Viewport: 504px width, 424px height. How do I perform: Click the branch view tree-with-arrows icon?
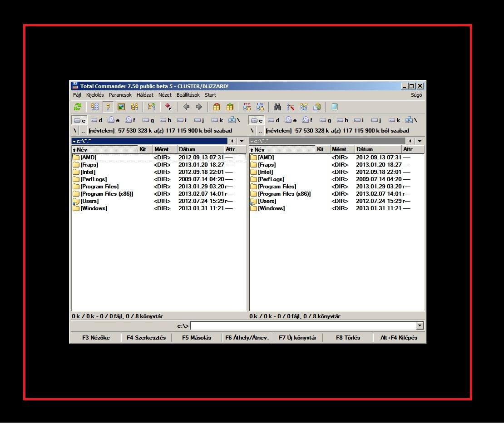(x=151, y=107)
